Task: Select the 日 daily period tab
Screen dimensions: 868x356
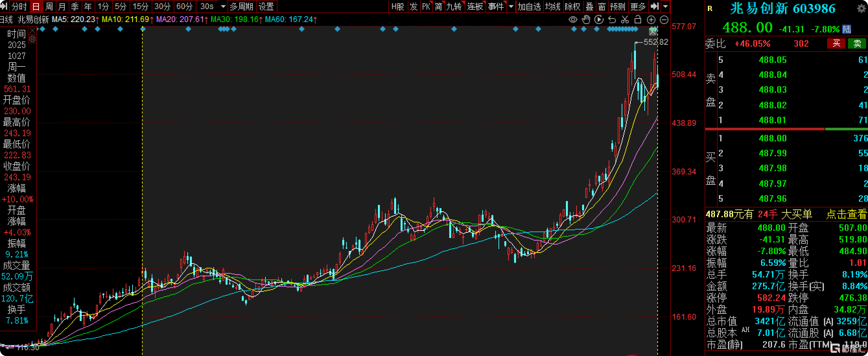Action: (x=36, y=6)
